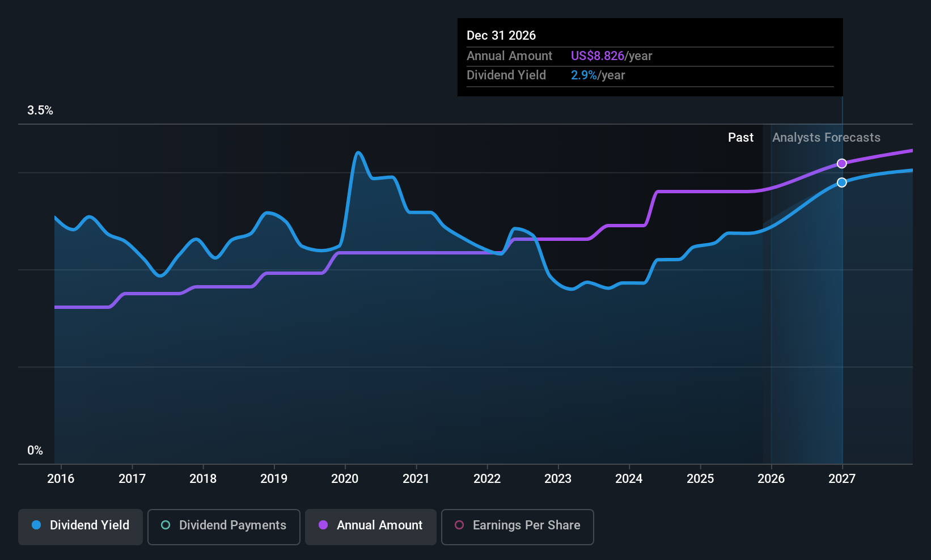Click the pink Earnings Per Share circle icon
Viewport: 931px width, 560px height.
(x=459, y=525)
